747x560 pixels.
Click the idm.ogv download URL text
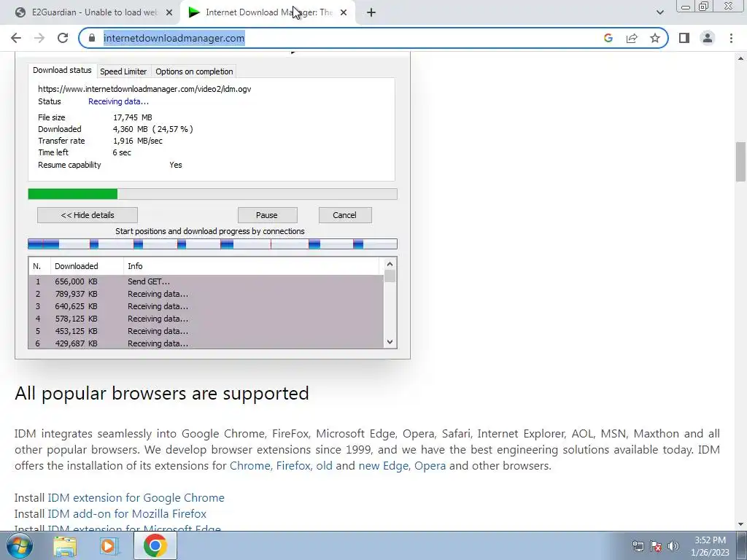[144, 89]
